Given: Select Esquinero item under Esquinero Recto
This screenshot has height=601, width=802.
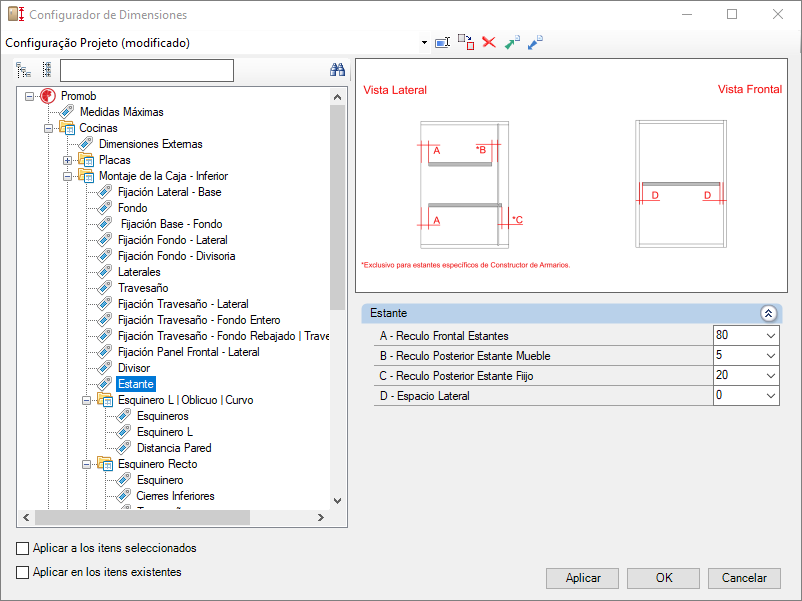Looking at the screenshot, I should coord(160,480).
